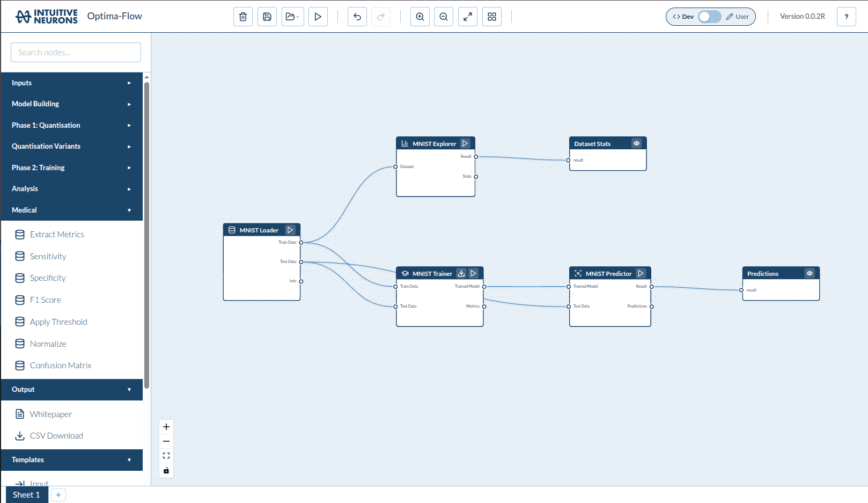Screen dimensions: 868x503
Task: Expand the Analysis category
Action: point(72,188)
